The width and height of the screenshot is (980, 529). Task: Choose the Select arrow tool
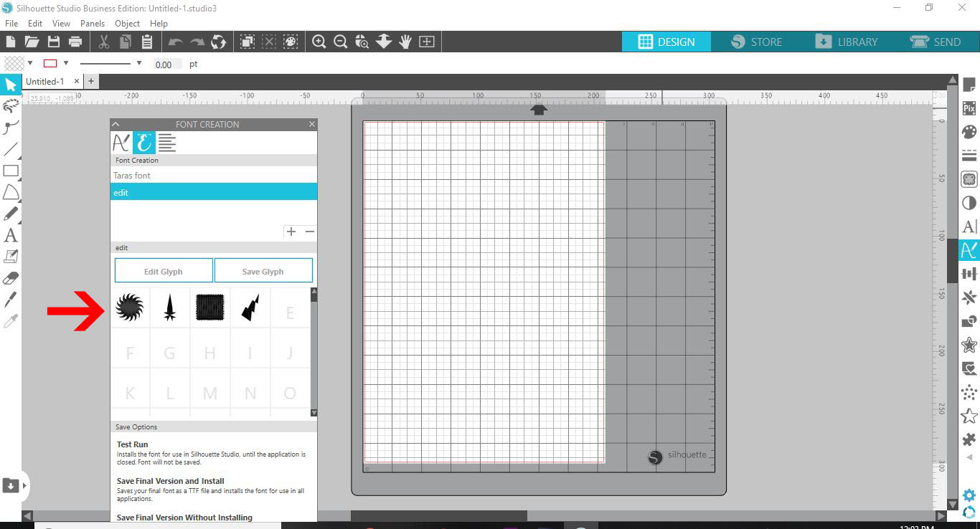11,85
